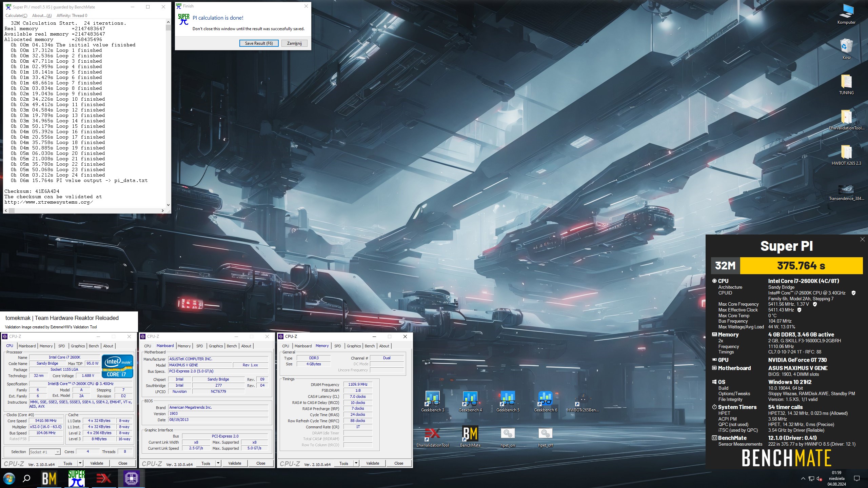Open the Komputer desktop icon
The image size is (868, 488).
pyautogui.click(x=846, y=14)
